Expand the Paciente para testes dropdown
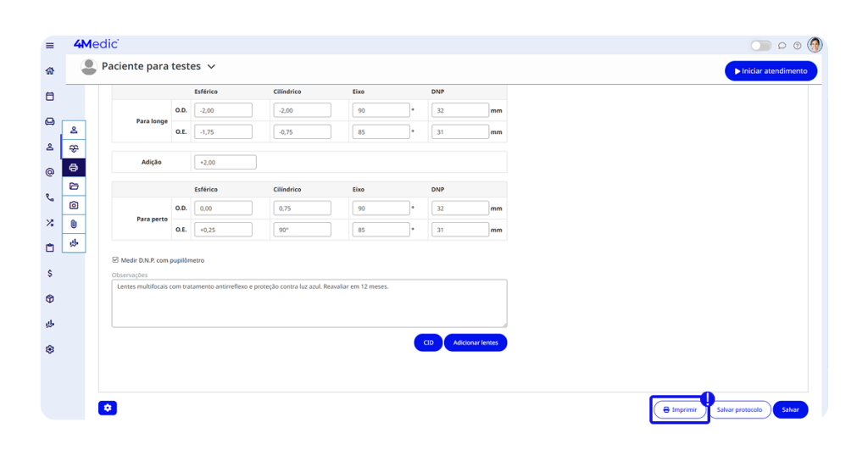Image resolution: width=868 pixels, height=456 pixels. [x=212, y=66]
